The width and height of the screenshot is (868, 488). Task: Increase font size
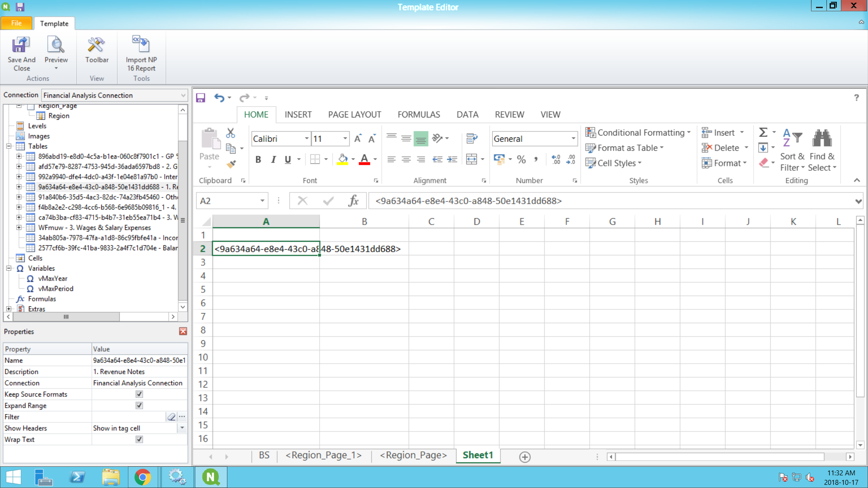point(358,139)
